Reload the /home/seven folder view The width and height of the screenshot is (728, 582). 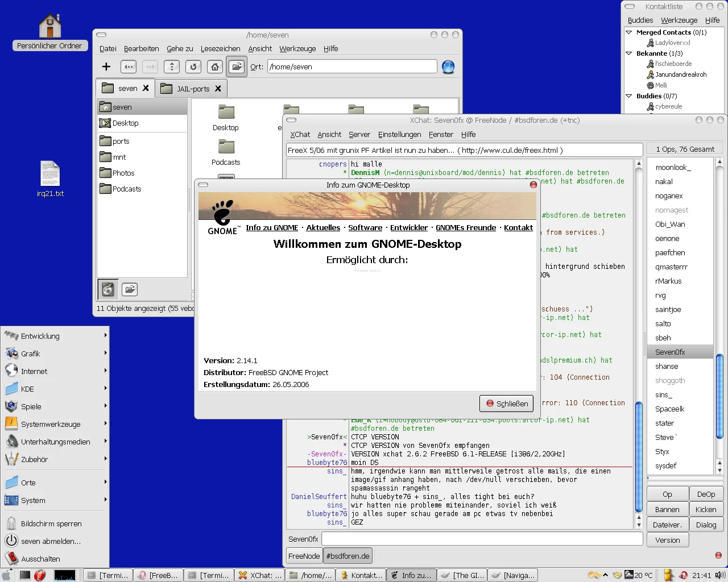tap(193, 66)
